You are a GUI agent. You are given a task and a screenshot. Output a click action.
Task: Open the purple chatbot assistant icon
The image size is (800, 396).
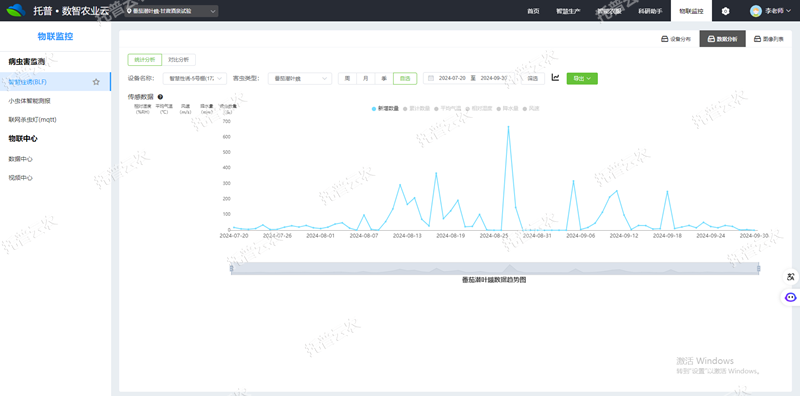pos(791,297)
